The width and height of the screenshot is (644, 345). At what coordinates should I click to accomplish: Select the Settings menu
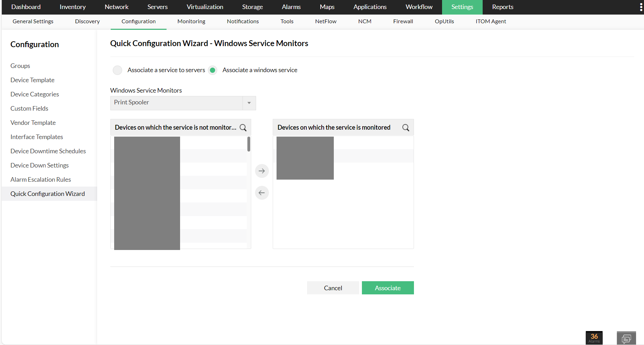click(x=462, y=7)
